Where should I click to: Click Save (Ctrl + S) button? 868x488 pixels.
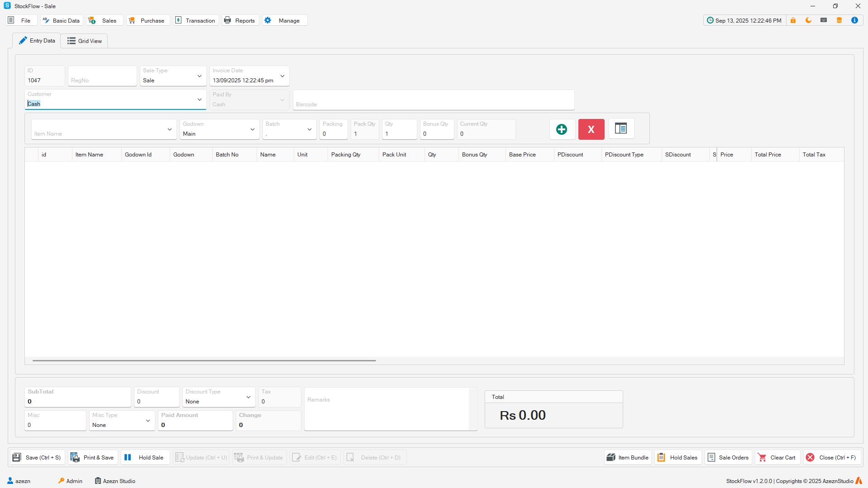37,457
